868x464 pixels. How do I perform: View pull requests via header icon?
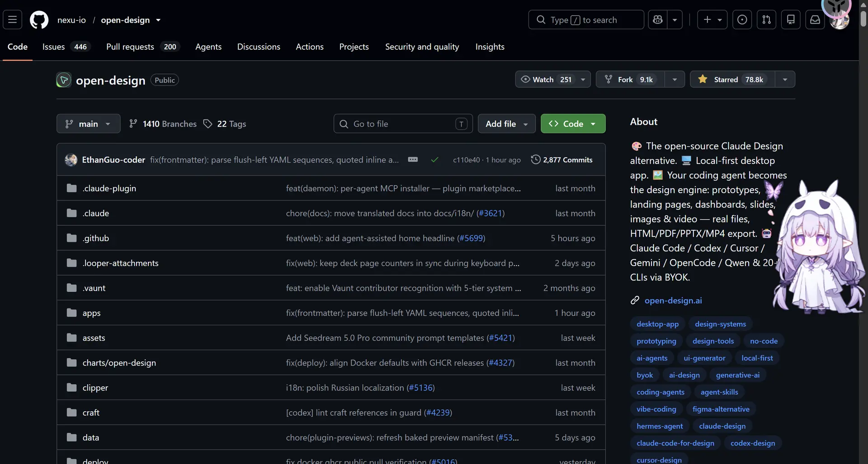coord(766,20)
